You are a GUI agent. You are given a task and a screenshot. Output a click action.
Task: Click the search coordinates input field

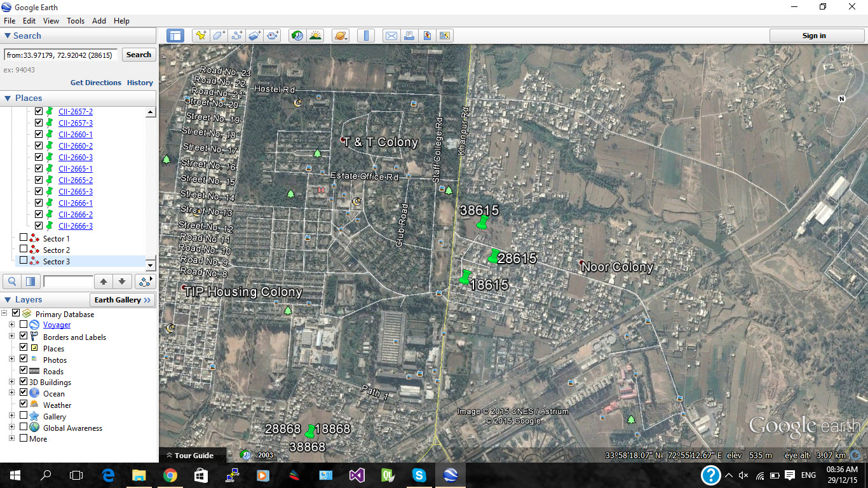pyautogui.click(x=60, y=55)
